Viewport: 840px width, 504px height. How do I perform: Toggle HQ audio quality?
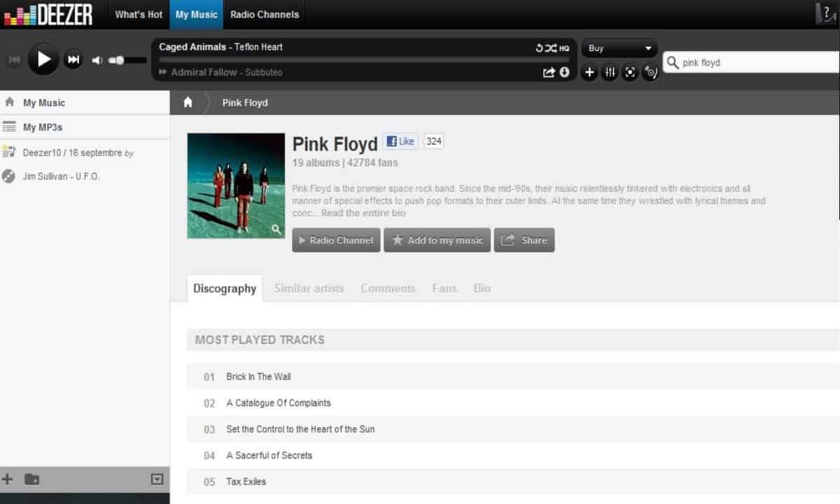pos(564,48)
